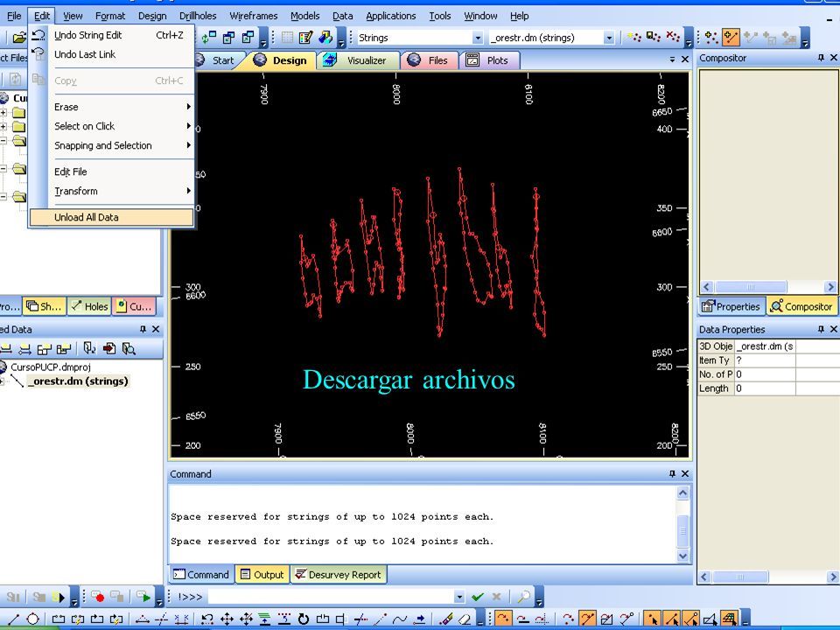Click the delete points red X icon
This screenshot has height=630, width=840.
point(673,38)
